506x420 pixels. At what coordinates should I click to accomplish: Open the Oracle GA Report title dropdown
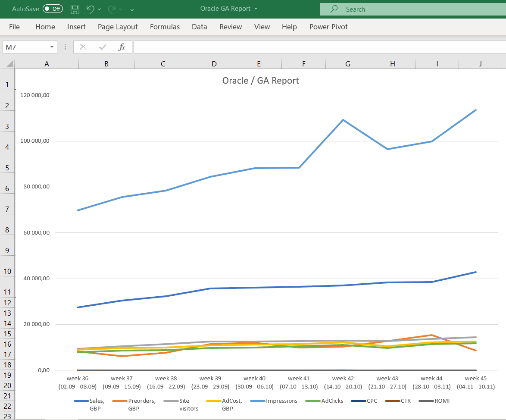[256, 9]
